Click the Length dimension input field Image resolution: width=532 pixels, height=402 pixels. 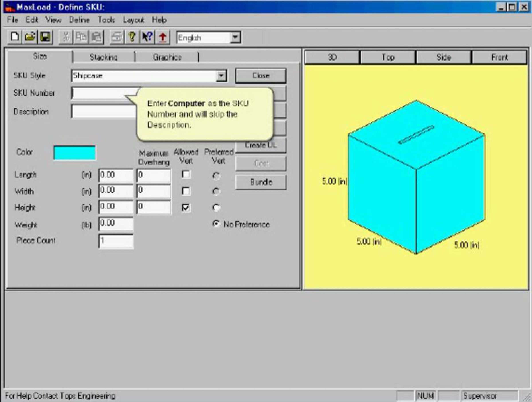(x=116, y=175)
